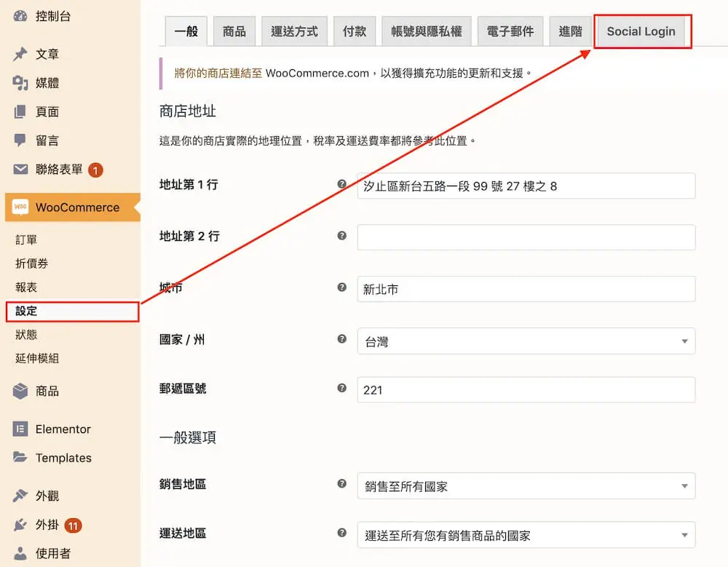Open the Templates menu item
This screenshot has height=567, width=728.
point(63,457)
